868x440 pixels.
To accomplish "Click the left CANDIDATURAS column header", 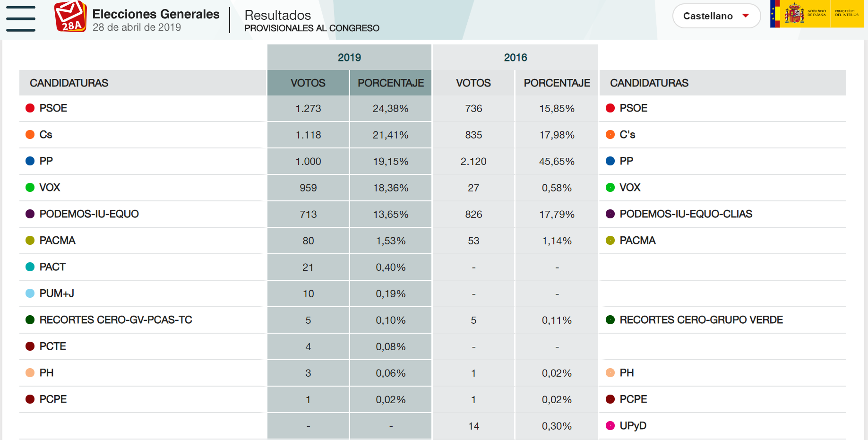I will point(69,83).
